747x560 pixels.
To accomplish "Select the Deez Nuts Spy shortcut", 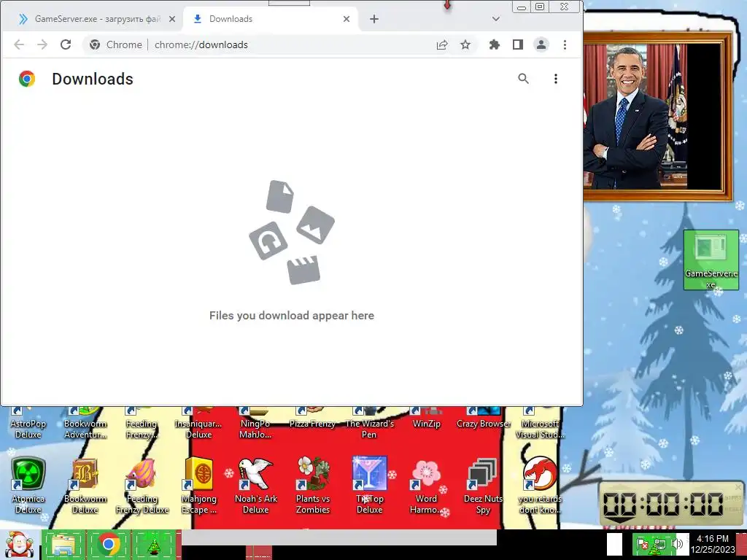I will [x=483, y=485].
